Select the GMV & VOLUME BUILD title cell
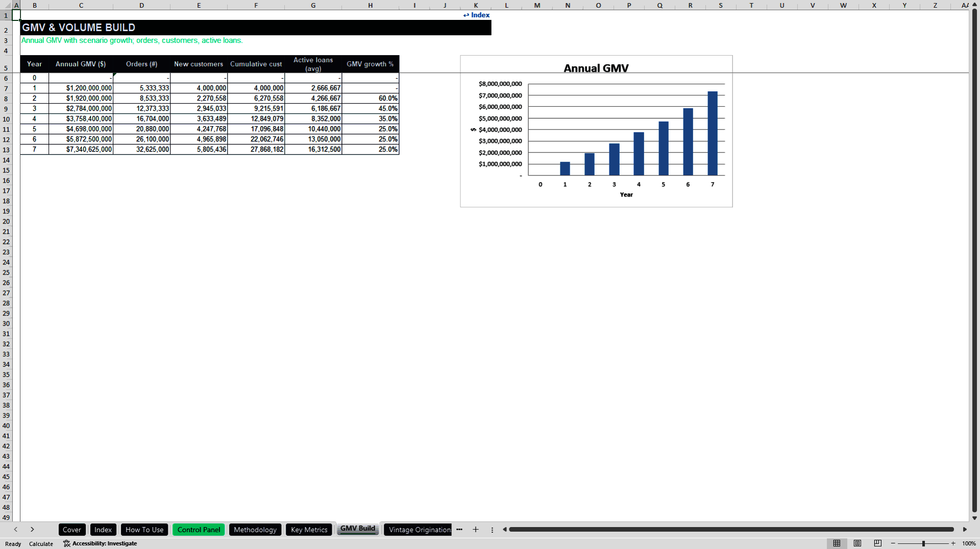 click(256, 28)
